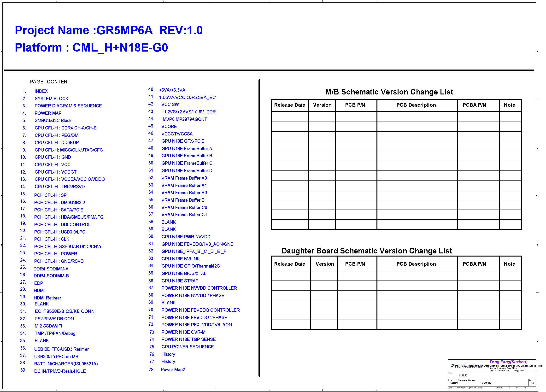Click USB BD FFC/USB3 Retimer entry
Screen dimensions: 546x392
pyautogui.click(x=61, y=350)
